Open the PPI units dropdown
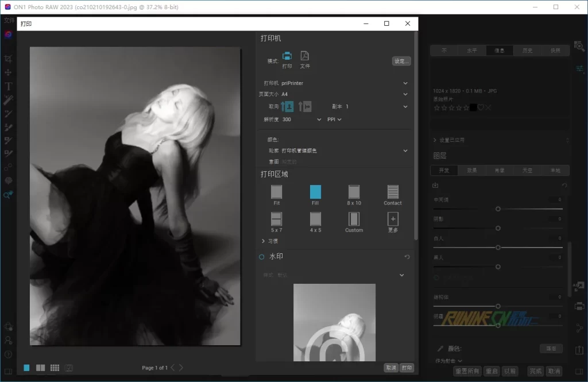The width and height of the screenshot is (588, 382). pyautogui.click(x=334, y=119)
